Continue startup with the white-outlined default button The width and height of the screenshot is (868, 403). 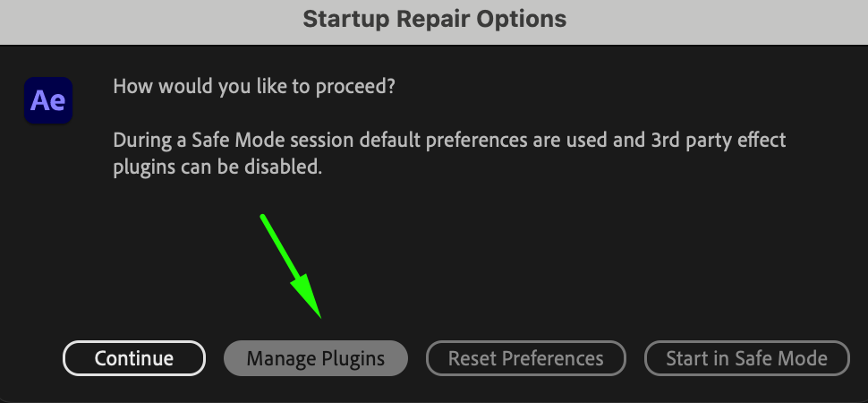(134, 358)
